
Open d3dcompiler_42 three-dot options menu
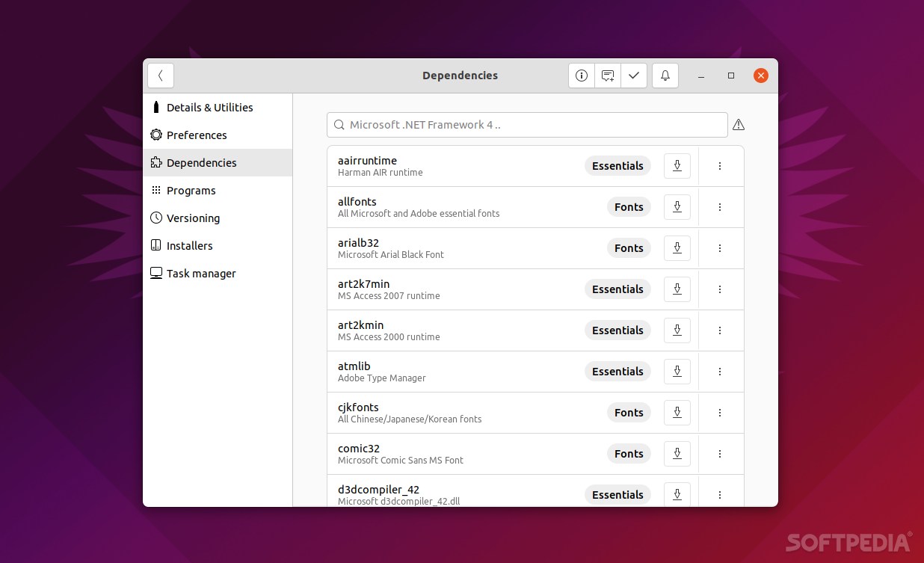click(x=720, y=494)
